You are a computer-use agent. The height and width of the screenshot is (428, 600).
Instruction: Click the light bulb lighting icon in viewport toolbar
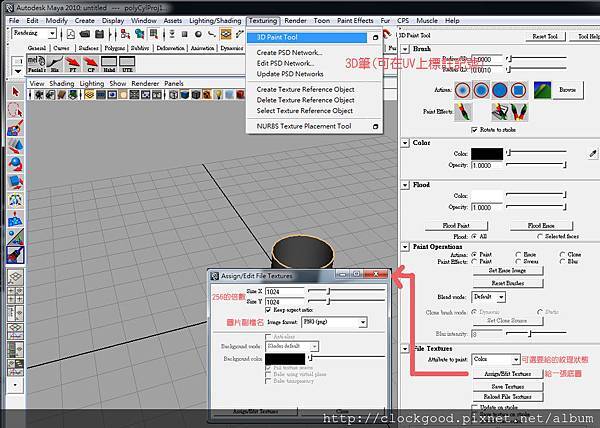[x=218, y=94]
